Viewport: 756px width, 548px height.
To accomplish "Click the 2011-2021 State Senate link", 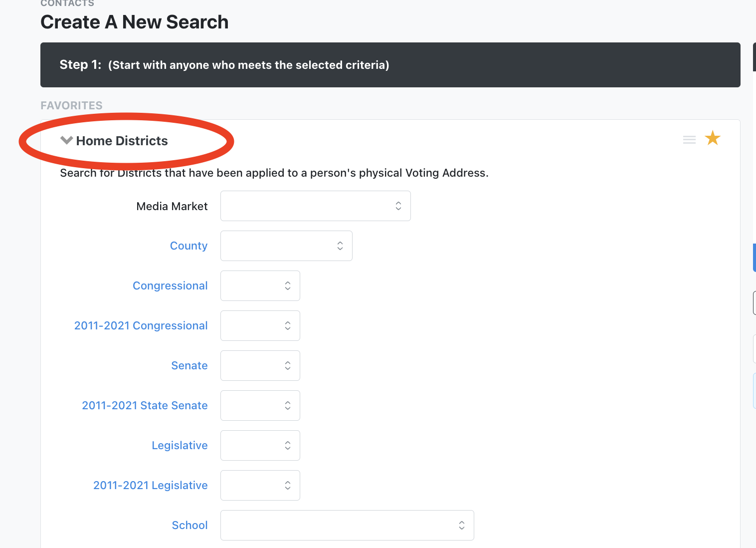I will click(x=145, y=405).
